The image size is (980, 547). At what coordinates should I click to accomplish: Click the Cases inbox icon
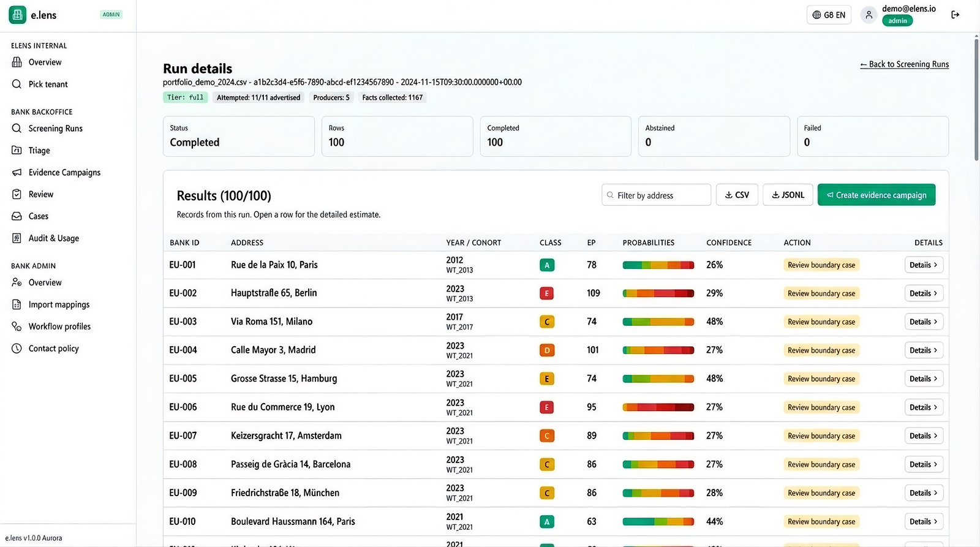click(x=17, y=216)
